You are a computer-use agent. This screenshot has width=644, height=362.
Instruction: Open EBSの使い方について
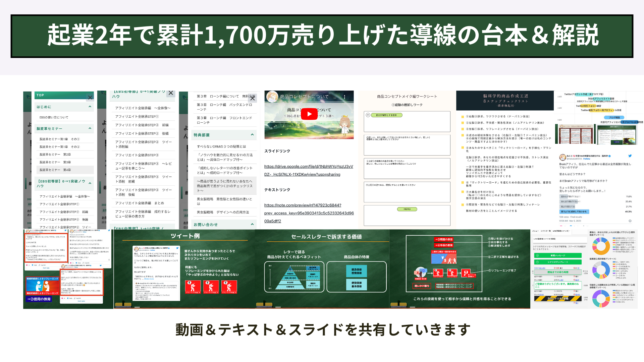coord(54,117)
